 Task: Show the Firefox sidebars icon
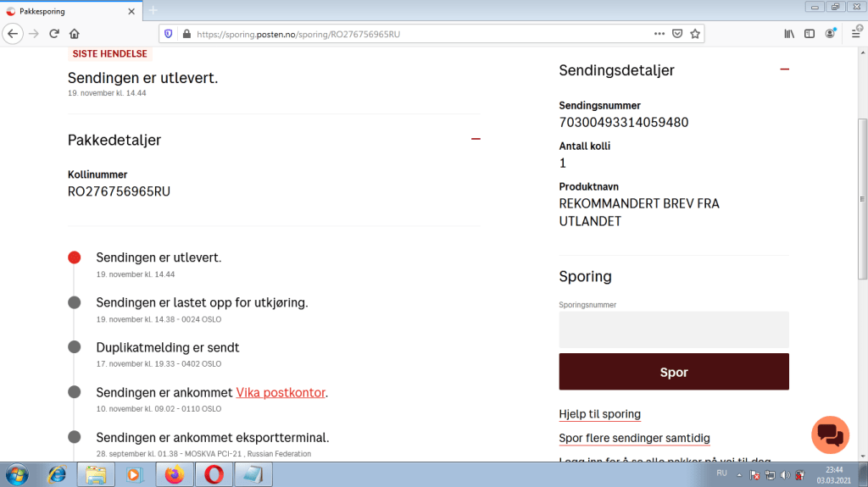coord(810,34)
